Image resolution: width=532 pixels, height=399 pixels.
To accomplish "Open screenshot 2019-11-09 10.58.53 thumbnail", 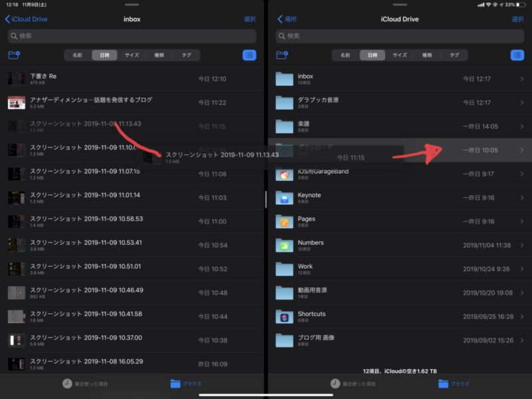I will pos(16,221).
